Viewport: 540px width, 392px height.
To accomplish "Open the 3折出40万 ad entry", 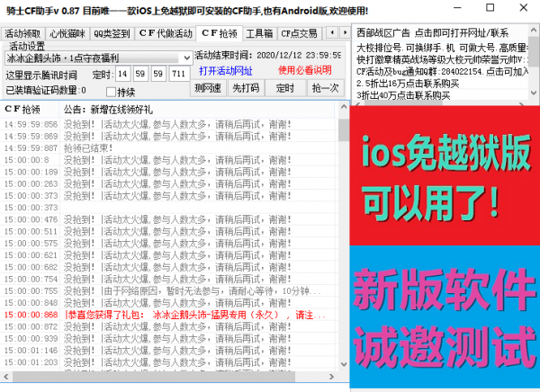I will pos(441,95).
